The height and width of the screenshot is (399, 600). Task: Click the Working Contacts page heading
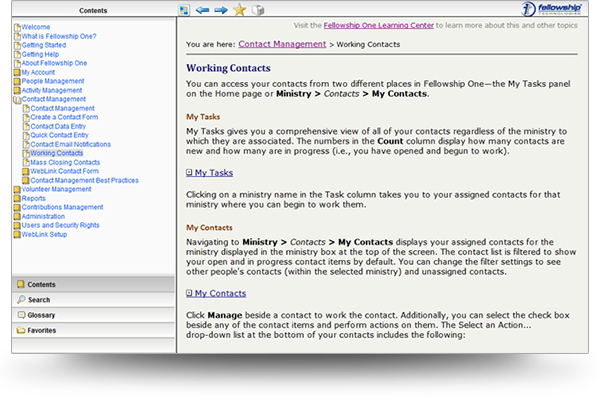pyautogui.click(x=228, y=68)
